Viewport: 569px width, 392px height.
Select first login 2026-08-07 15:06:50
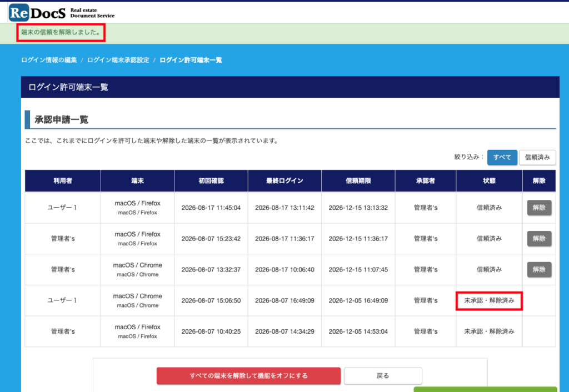211,300
